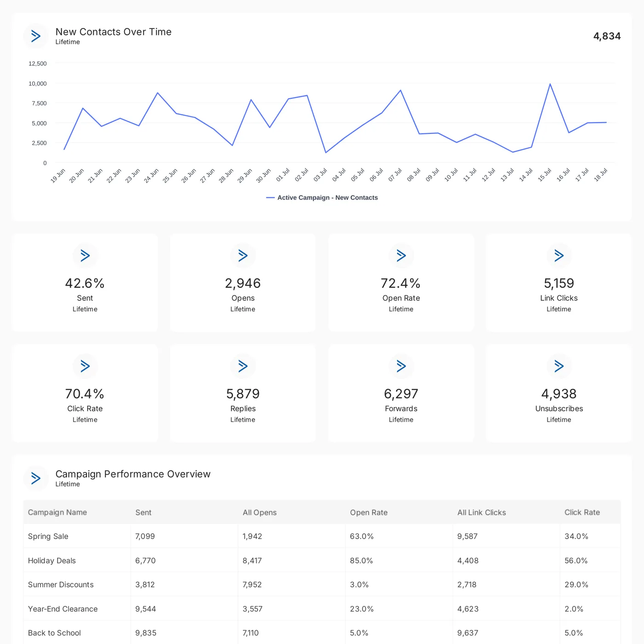Screen dimensions: 644x644
Task: Click the 15 Jul peak on the chart line
Action: pyautogui.click(x=550, y=84)
